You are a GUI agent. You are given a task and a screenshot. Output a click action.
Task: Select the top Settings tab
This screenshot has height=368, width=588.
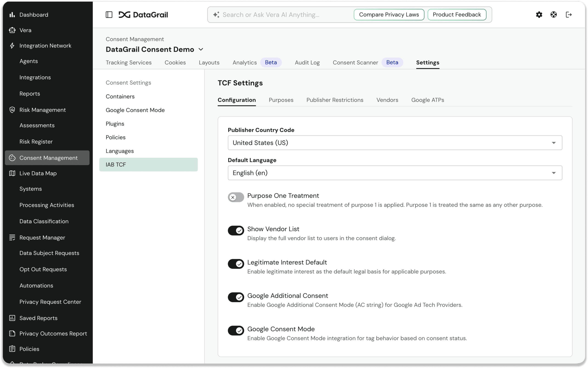427,62
